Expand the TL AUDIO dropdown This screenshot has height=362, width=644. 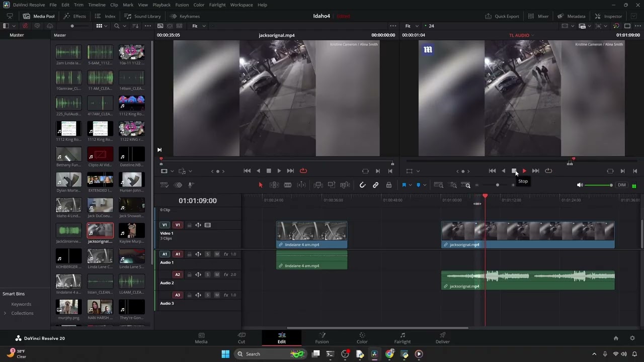[x=521, y=35]
